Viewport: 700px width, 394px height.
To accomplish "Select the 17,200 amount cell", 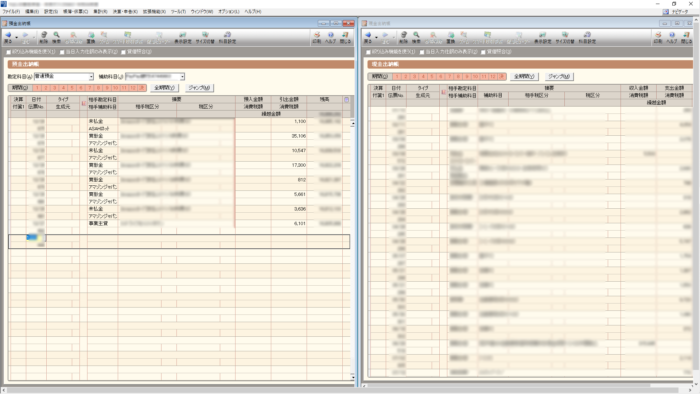I will (289, 165).
